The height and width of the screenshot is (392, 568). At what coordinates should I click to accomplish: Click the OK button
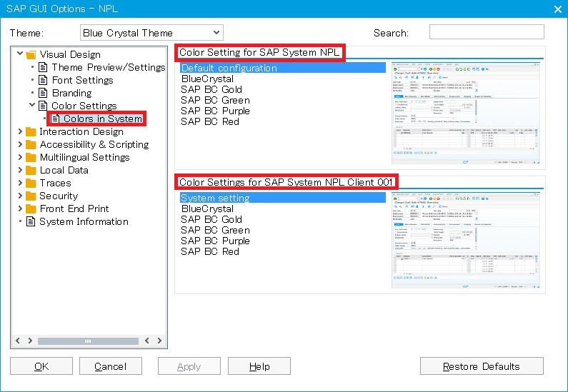(41, 366)
